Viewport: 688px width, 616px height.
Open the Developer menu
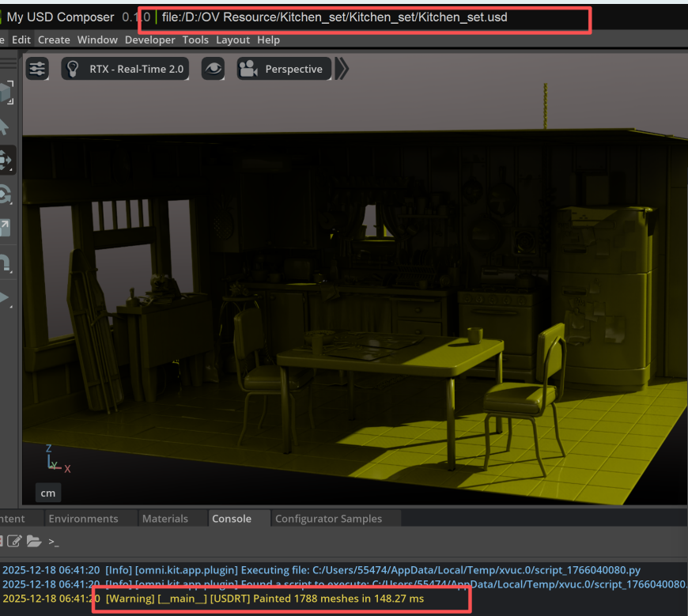click(150, 40)
